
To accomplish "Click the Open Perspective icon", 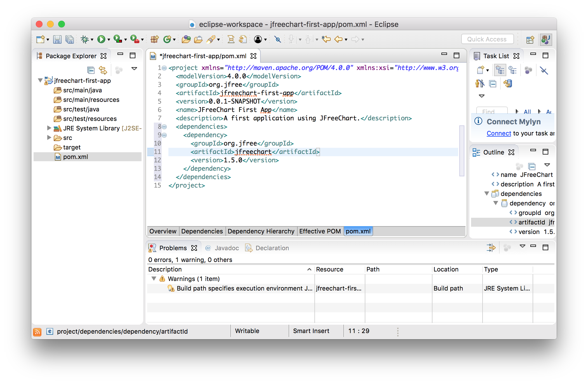I will [x=530, y=39].
